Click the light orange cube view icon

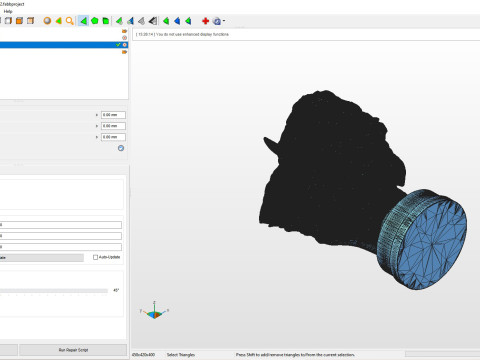click(x=30, y=21)
